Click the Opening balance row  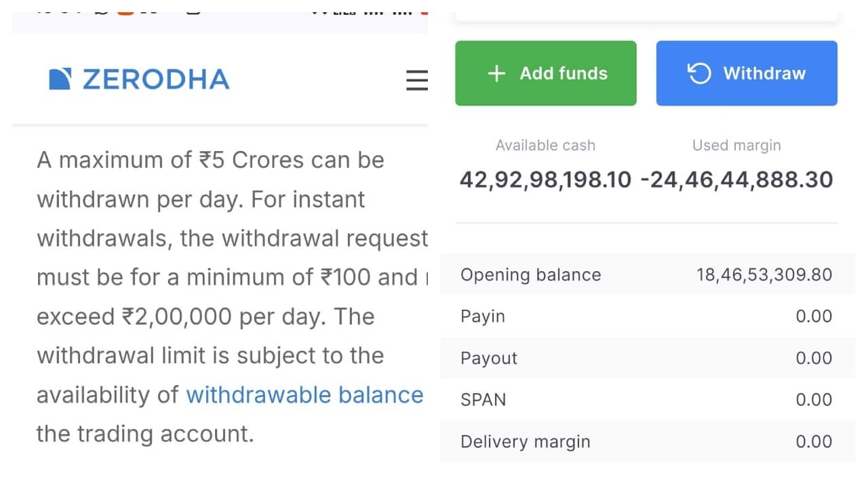point(644,274)
